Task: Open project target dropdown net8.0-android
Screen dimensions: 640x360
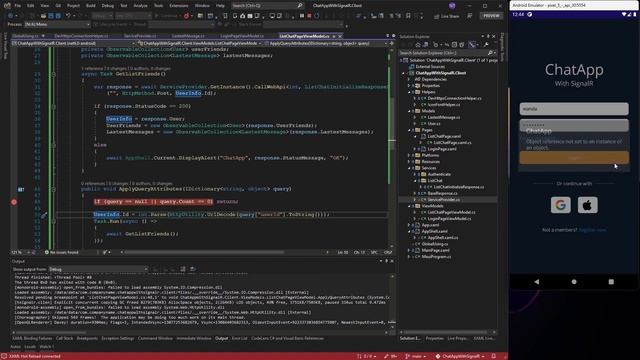Action: pyautogui.click(x=73, y=43)
